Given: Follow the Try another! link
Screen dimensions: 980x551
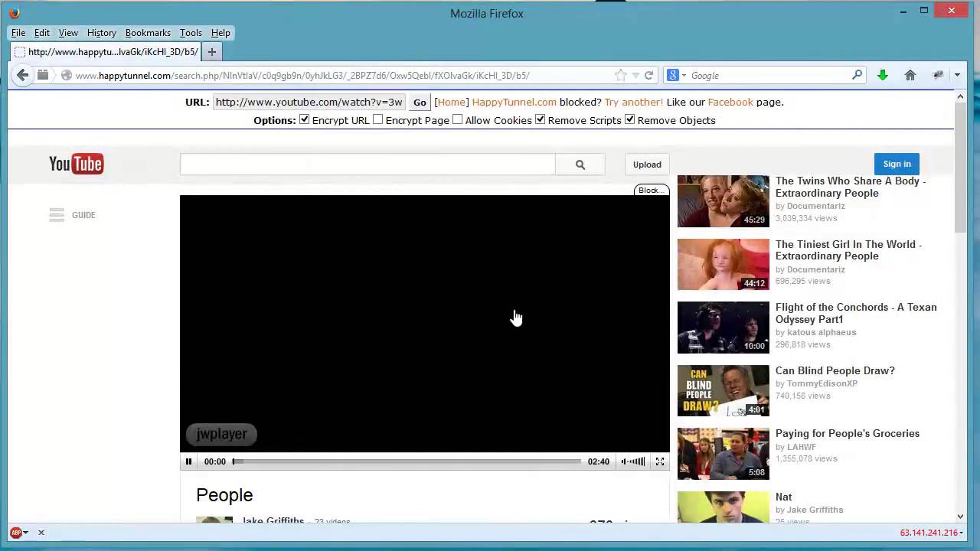Looking at the screenshot, I should click(x=634, y=102).
